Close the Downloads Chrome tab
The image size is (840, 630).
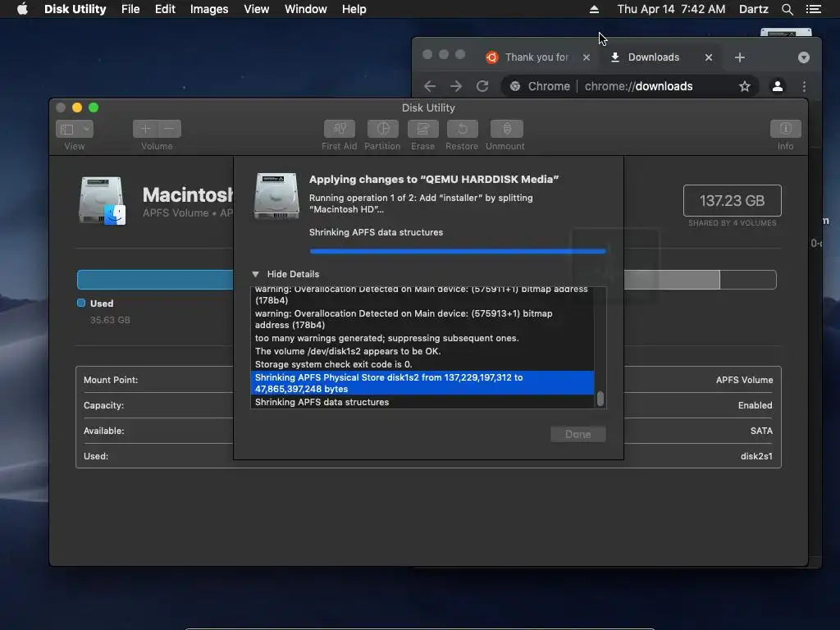point(708,57)
